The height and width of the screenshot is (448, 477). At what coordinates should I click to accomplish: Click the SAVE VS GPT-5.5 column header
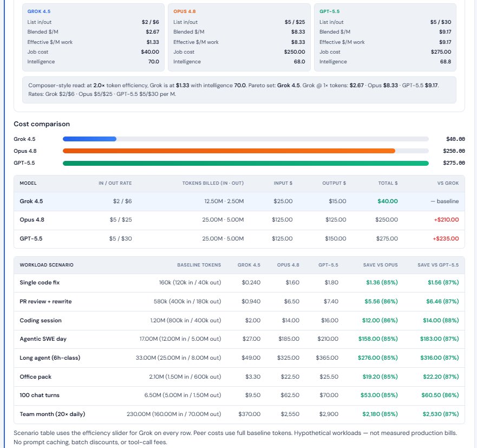438,265
